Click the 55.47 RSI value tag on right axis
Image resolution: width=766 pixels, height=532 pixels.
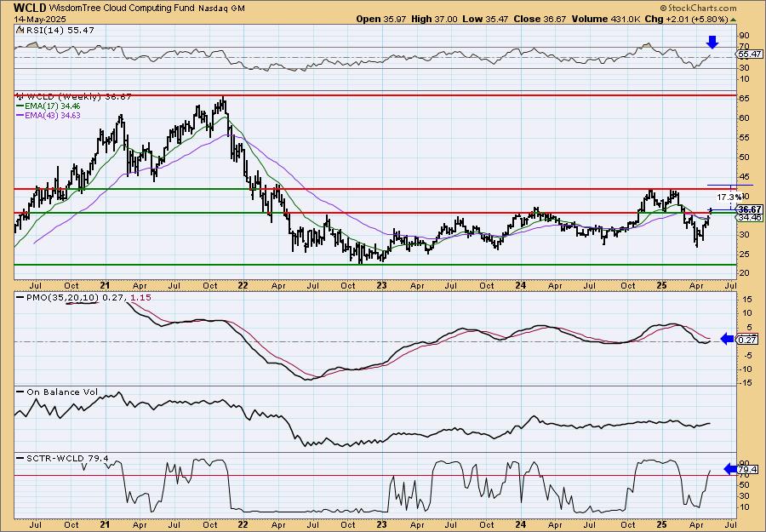[x=751, y=54]
